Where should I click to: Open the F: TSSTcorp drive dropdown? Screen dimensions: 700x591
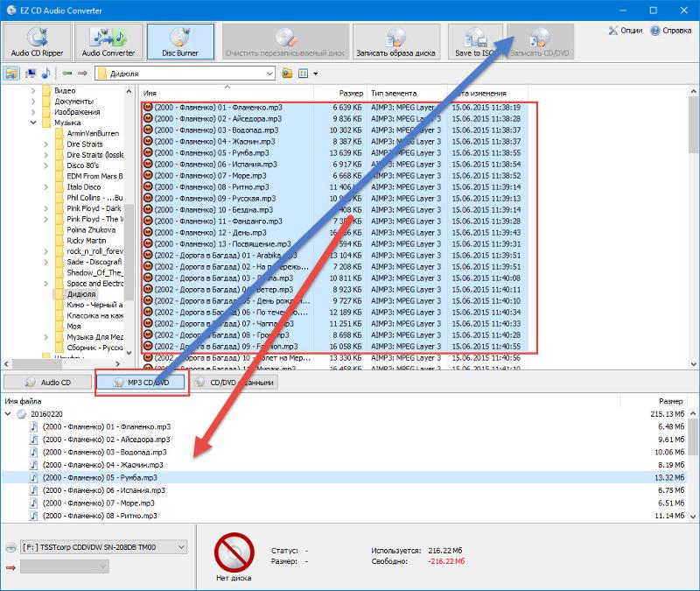(x=181, y=546)
